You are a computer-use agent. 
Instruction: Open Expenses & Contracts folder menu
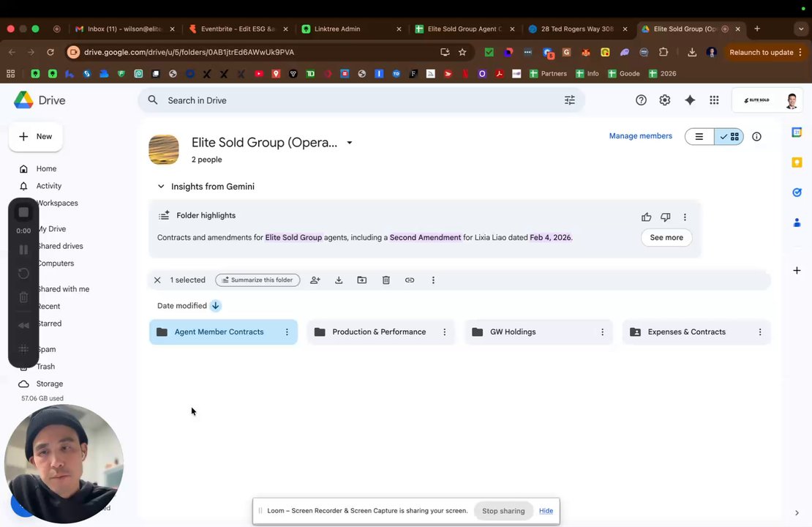pos(760,332)
